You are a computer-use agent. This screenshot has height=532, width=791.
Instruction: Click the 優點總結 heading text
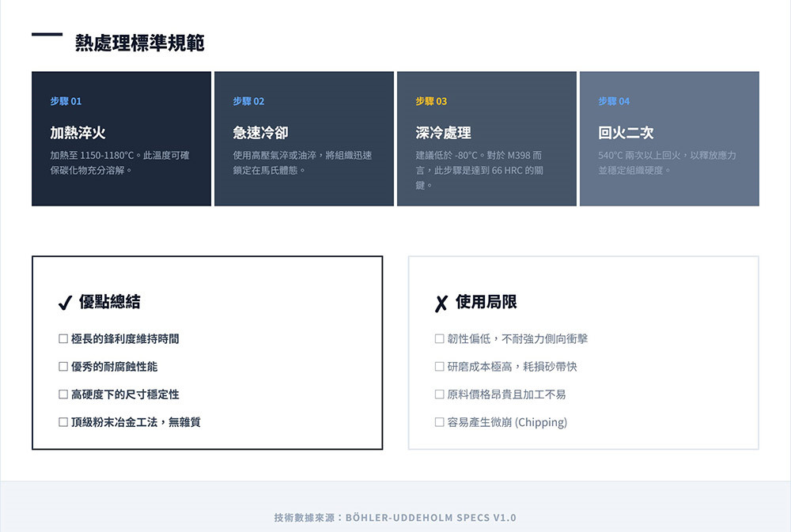coord(110,302)
